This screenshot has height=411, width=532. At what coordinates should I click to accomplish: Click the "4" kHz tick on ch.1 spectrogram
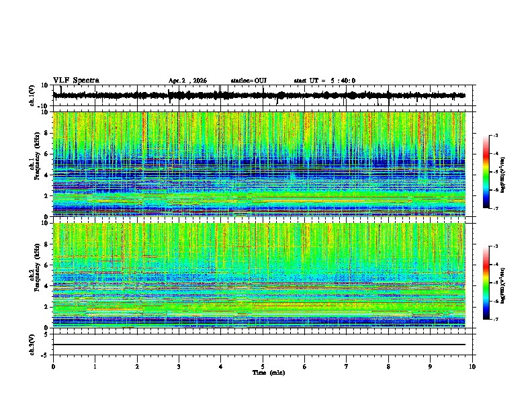coord(47,175)
